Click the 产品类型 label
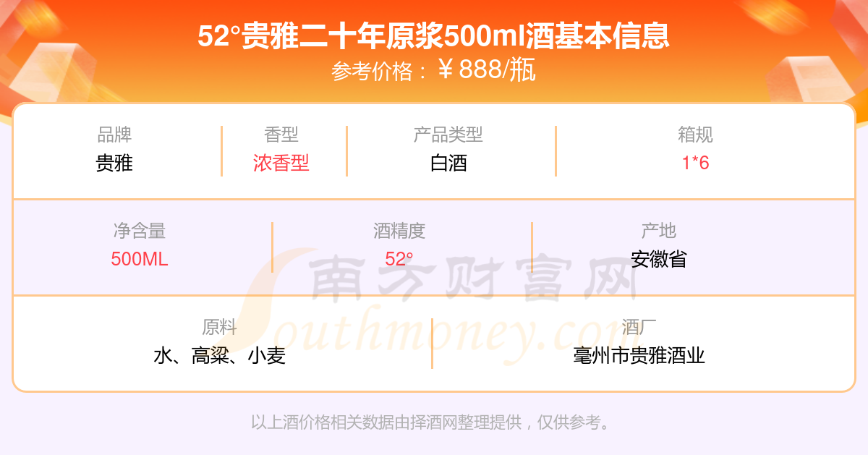The height and width of the screenshot is (455, 868). click(448, 135)
